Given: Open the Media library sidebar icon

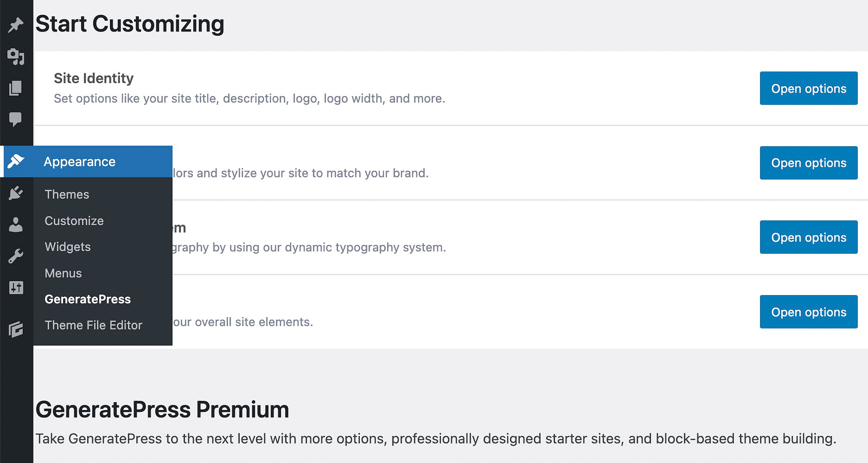Looking at the screenshot, I should 16,56.
